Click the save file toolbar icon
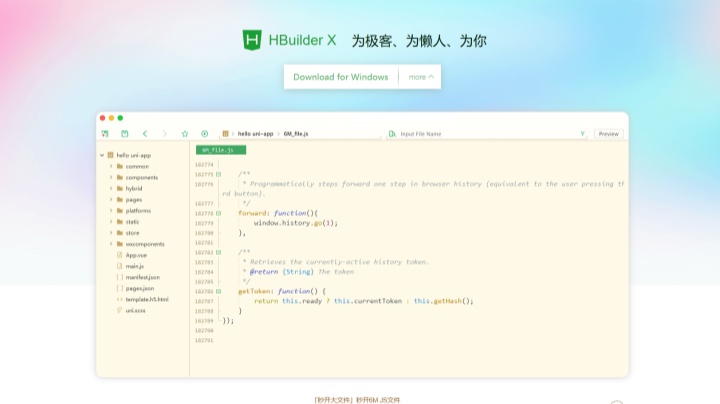720x404 pixels. click(124, 134)
